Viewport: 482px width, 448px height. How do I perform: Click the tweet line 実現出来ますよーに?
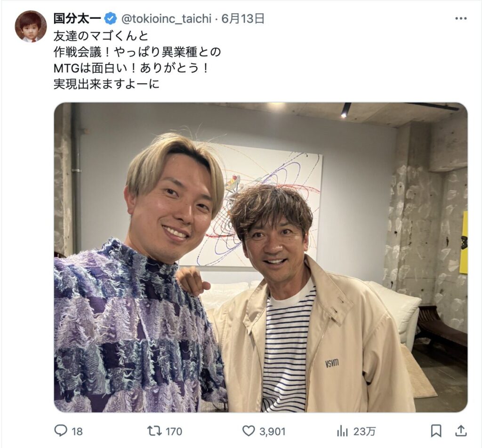point(107,84)
